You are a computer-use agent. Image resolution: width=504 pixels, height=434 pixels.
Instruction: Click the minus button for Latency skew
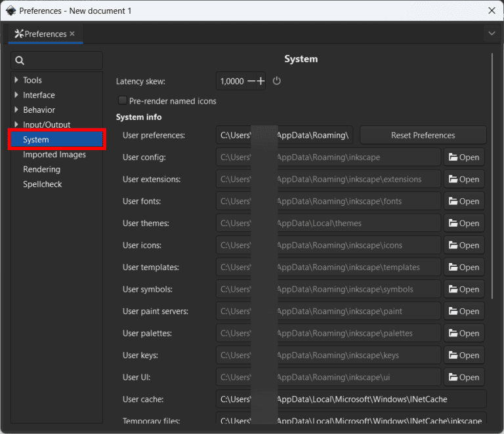[x=251, y=81]
